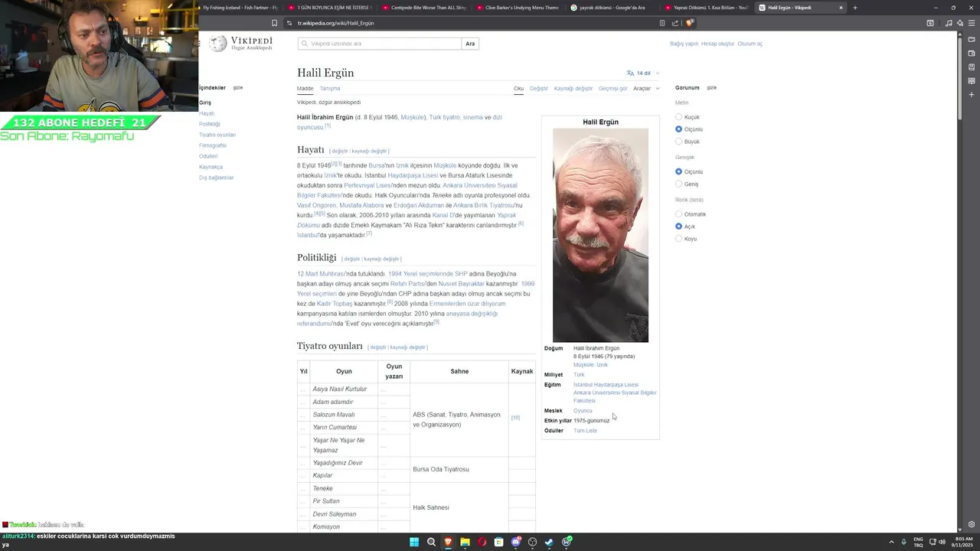The height and width of the screenshot is (551, 980).
Task: Click the sidebar toggle icon in toolbar
Action: 930,23
